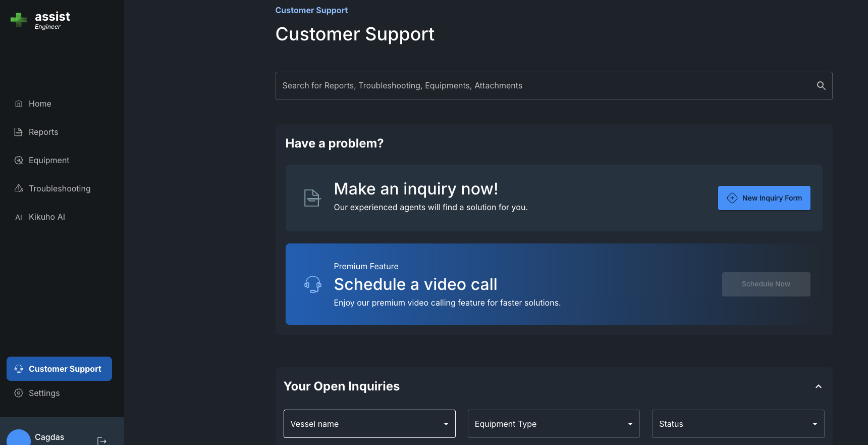Click the document icon beside Make an inquiry
The height and width of the screenshot is (445, 868).
[312, 198]
